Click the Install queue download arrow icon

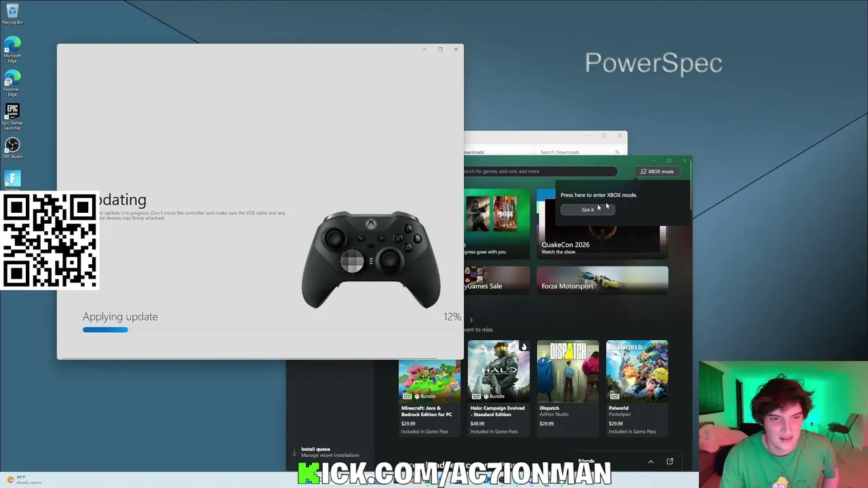(294, 452)
